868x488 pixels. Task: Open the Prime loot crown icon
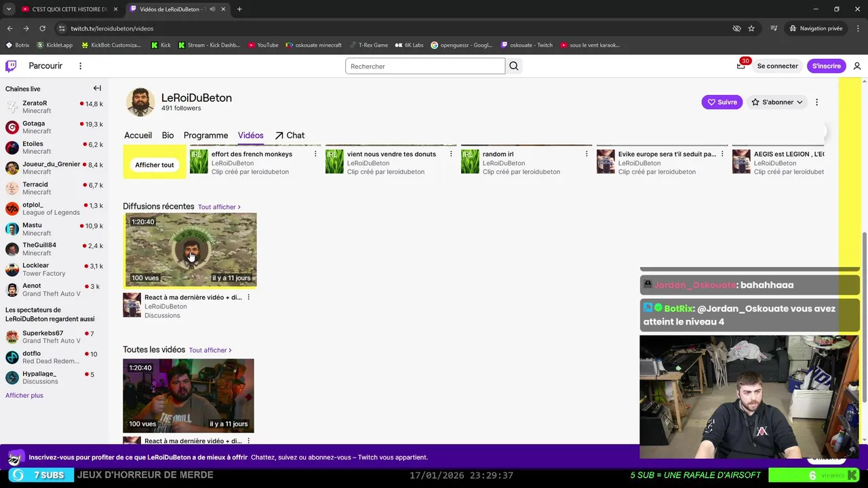(741, 65)
